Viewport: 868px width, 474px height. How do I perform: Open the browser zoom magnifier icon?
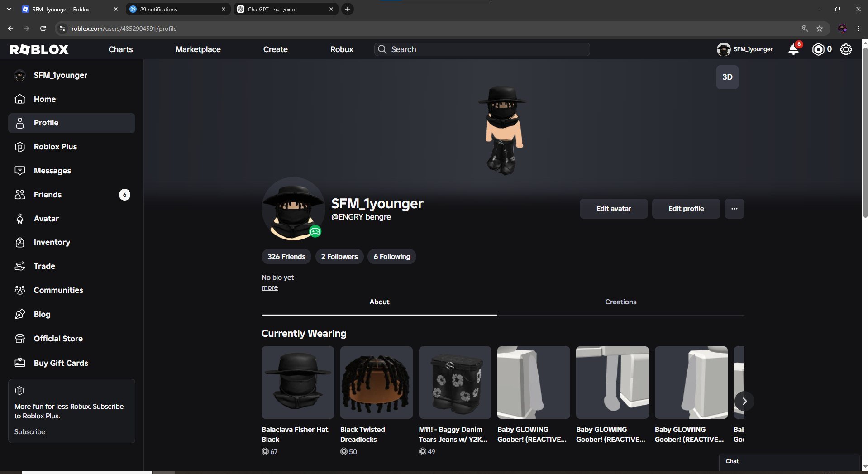click(805, 29)
